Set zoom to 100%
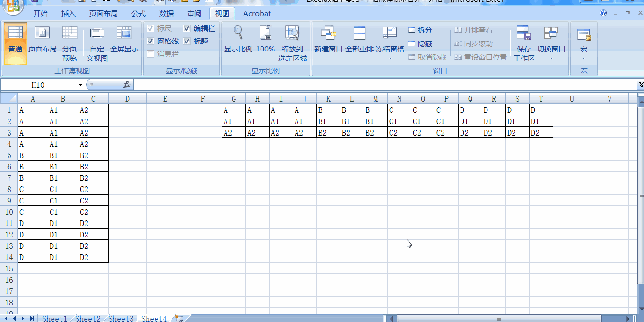 point(265,40)
